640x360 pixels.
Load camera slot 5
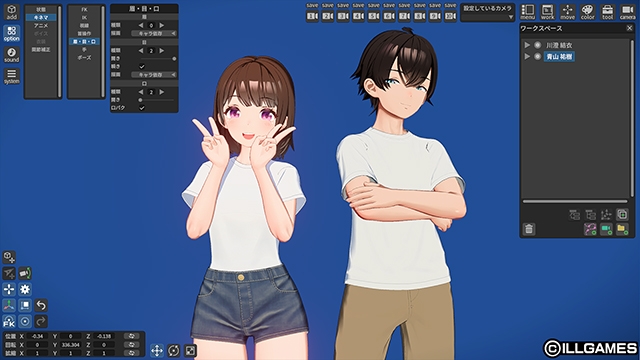(x=373, y=16)
